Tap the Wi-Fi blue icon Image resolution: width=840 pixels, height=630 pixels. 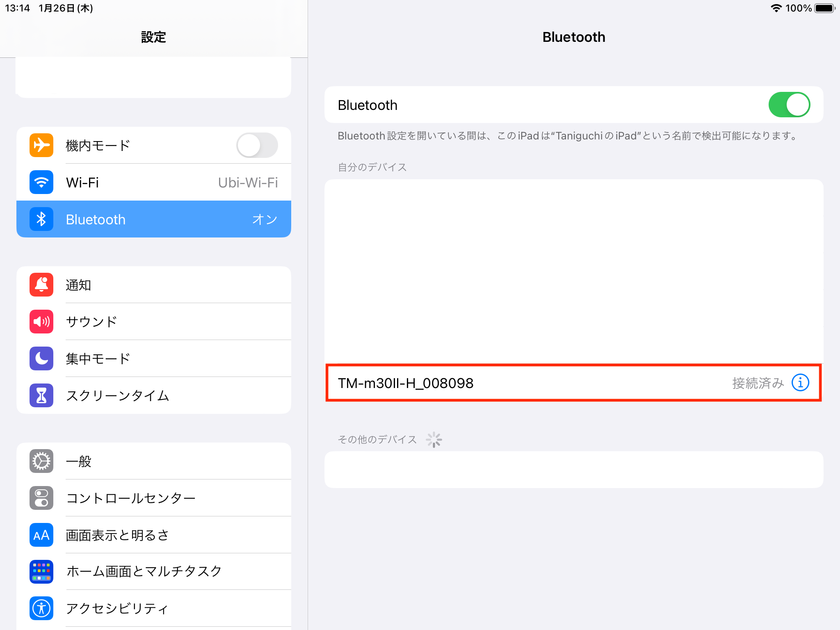(x=41, y=182)
